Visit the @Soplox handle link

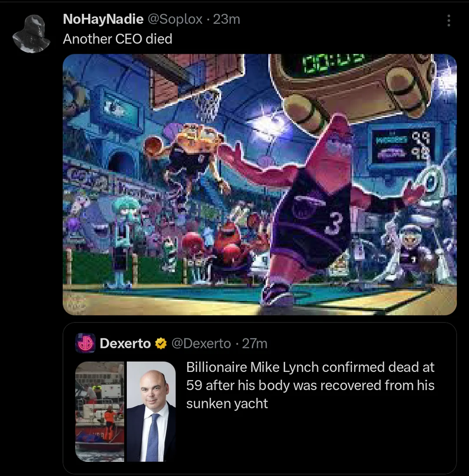click(x=175, y=20)
